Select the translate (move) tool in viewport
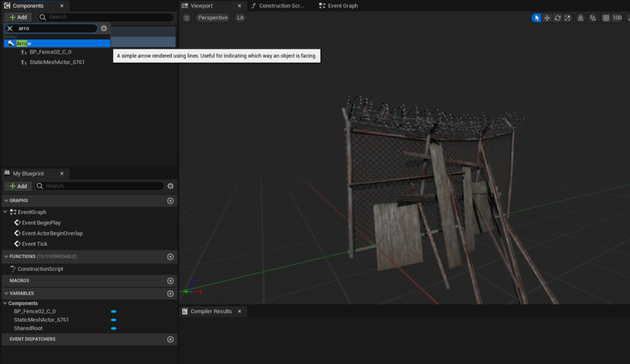 [x=547, y=18]
